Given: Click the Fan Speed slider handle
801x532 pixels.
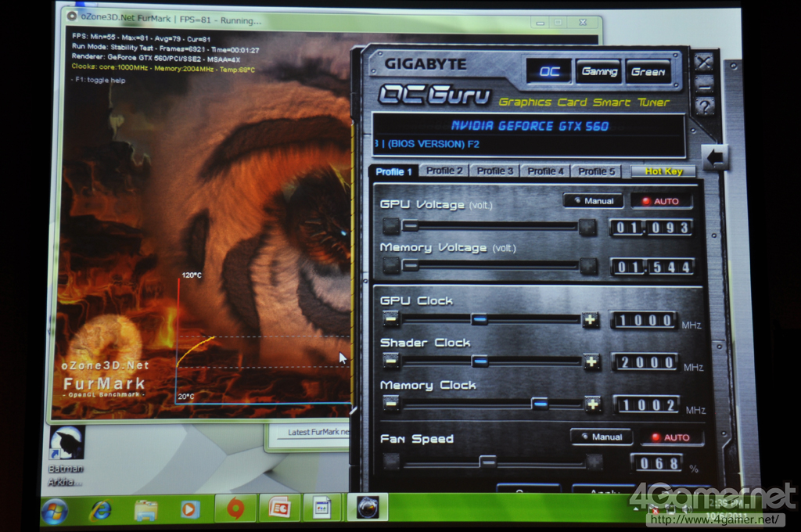Looking at the screenshot, I should click(487, 462).
